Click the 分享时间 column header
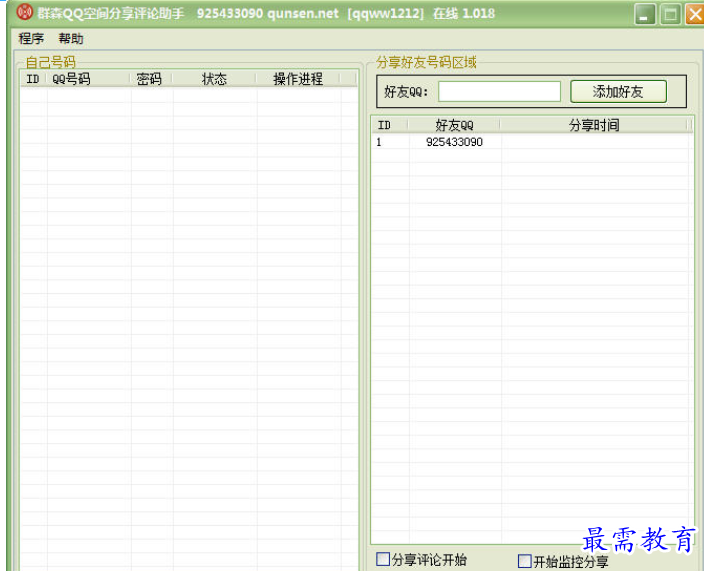This screenshot has height=571, width=704. pos(595,125)
